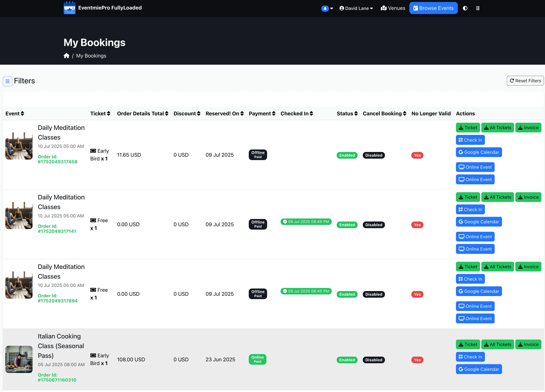
Task: Add Italian Cooking Class to Google Calendar
Action: 479,369
